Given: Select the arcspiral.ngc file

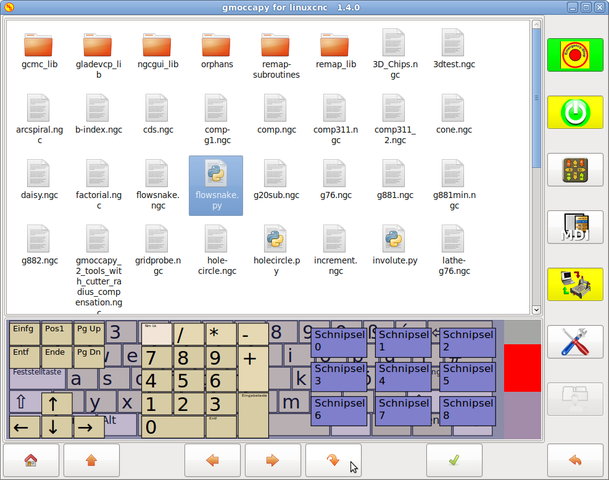Looking at the screenshot, I should pos(39,120).
